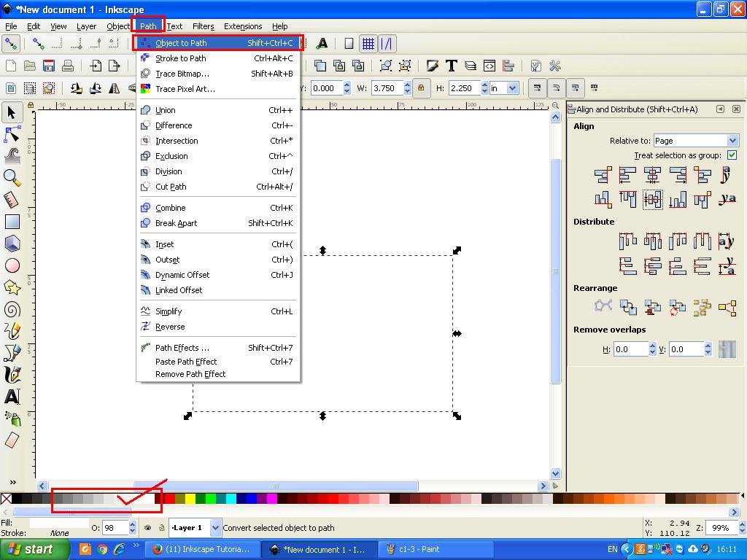This screenshot has height=560, width=747.
Task: Click Center on horizontal axis align icon
Action: [x=652, y=199]
